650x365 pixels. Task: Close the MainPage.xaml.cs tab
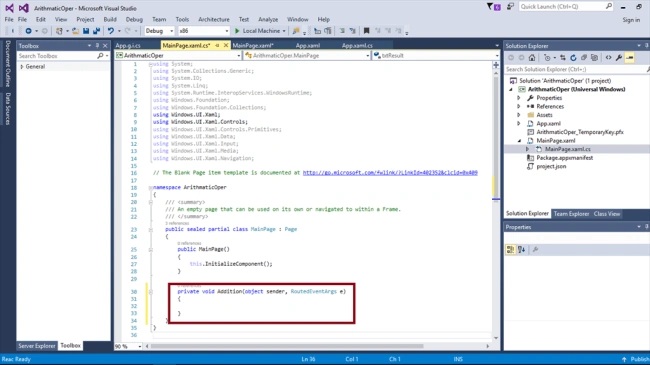click(226, 45)
